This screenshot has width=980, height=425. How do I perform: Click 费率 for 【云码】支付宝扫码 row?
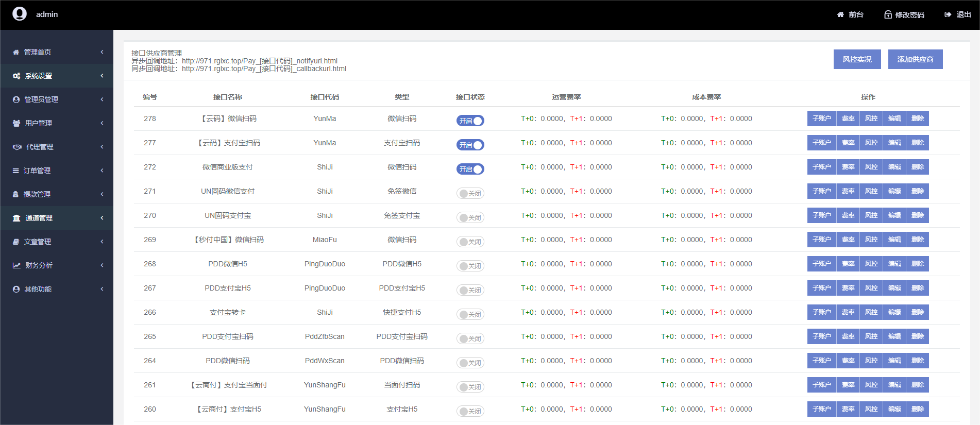coord(848,143)
